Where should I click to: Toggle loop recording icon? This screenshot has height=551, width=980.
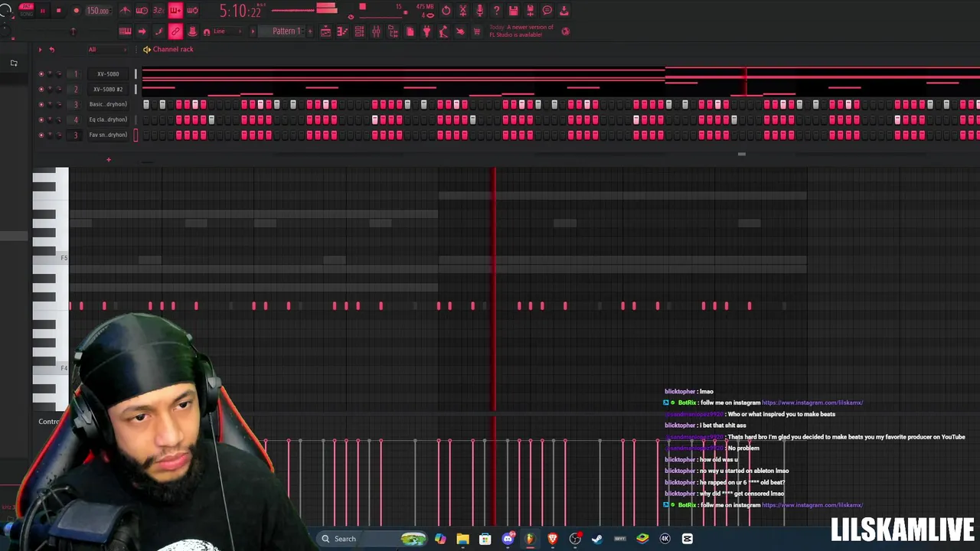click(x=192, y=11)
